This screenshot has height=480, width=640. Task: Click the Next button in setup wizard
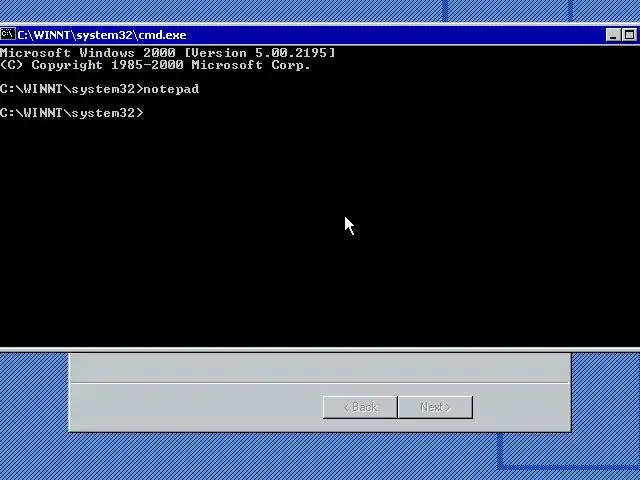435,407
